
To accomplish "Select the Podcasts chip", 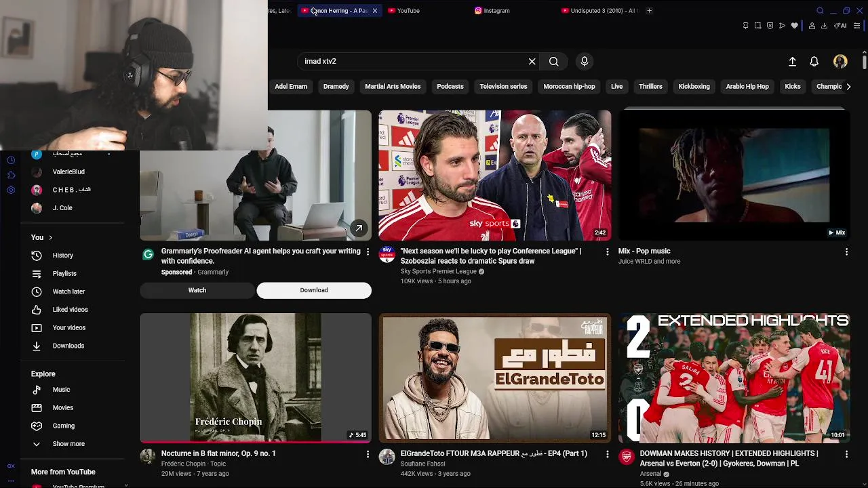I will pyautogui.click(x=450, y=87).
